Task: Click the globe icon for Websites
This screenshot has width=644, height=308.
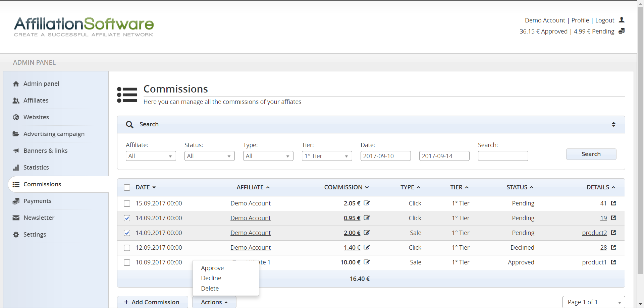Action: click(16, 117)
